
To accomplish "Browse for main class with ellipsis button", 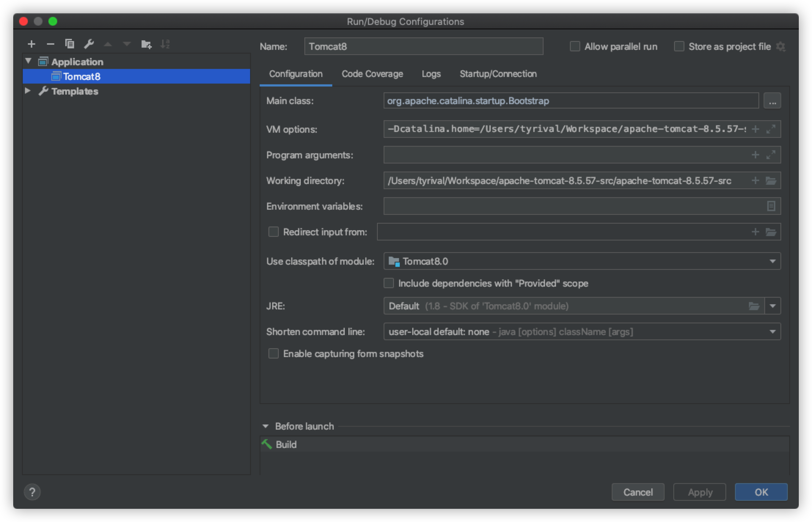I will pyautogui.click(x=772, y=101).
